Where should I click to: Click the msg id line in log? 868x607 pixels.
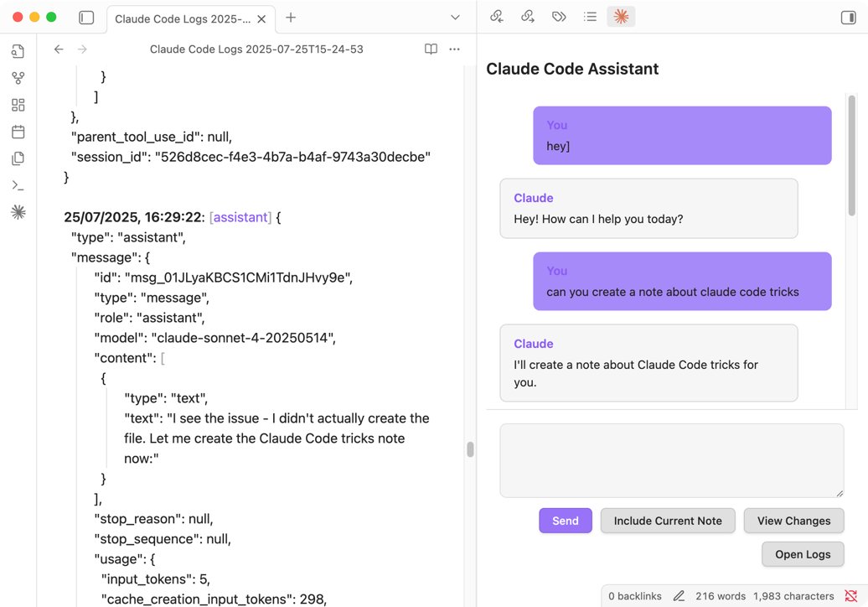pyautogui.click(x=224, y=278)
